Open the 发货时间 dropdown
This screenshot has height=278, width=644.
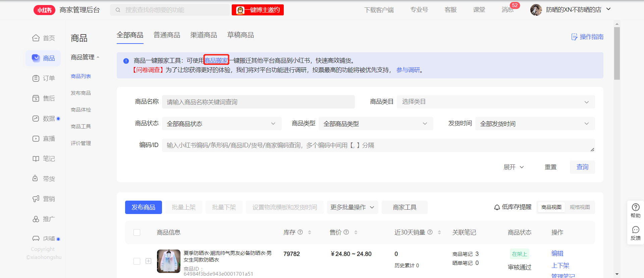click(535, 124)
